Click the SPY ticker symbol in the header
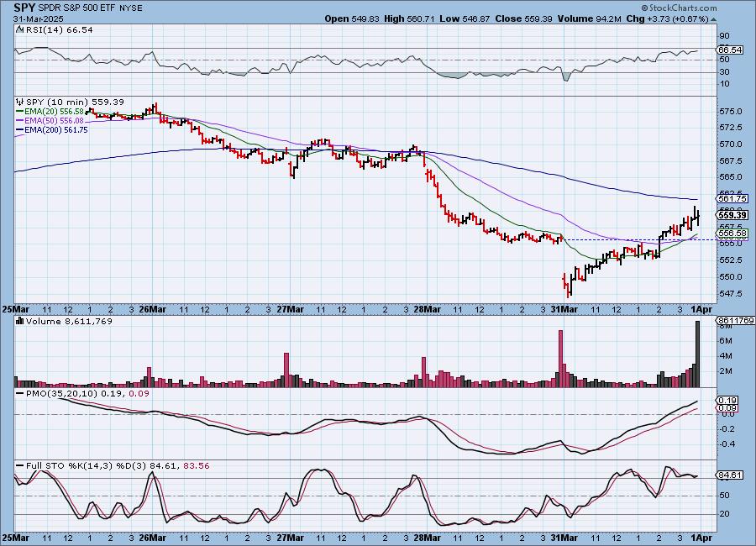 point(24,8)
